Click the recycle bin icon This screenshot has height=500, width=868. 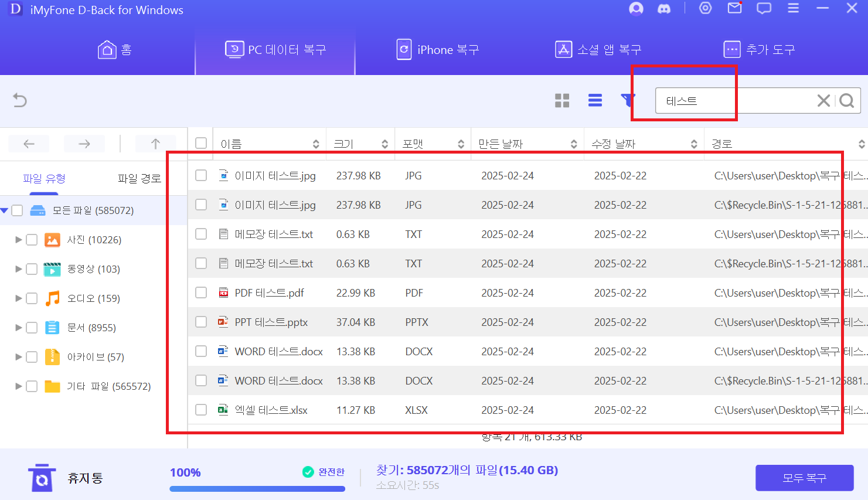pyautogui.click(x=42, y=478)
